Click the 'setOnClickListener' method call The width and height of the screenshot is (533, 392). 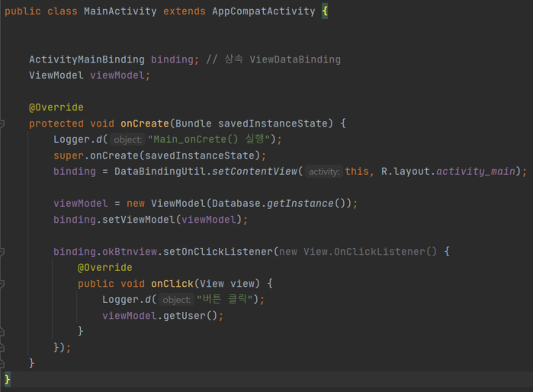tap(218, 252)
